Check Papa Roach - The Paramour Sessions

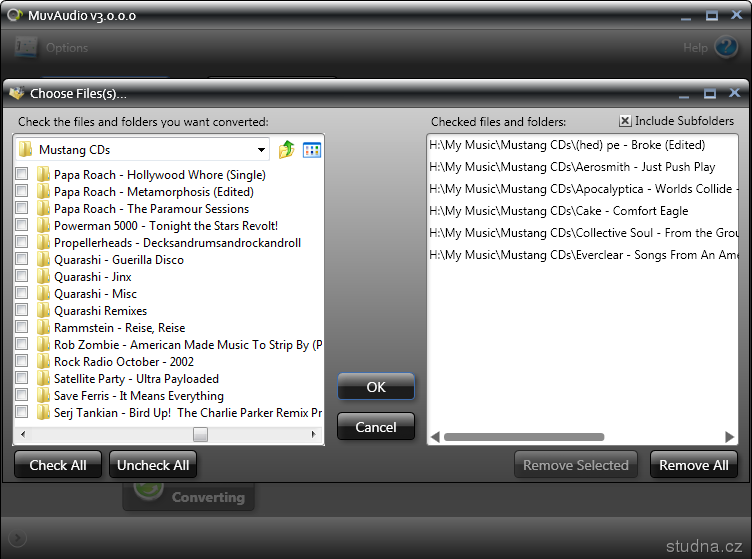22,208
